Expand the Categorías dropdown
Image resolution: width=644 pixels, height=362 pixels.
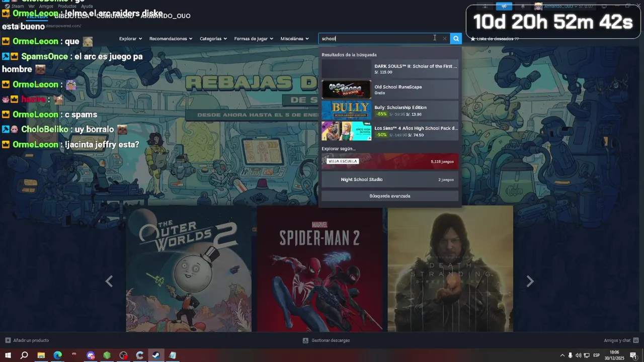coord(213,39)
